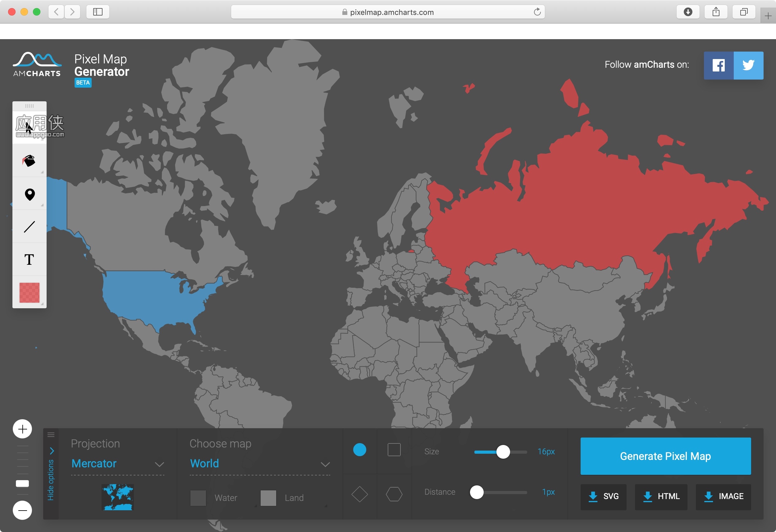The image size is (776, 532).
Task: Click the options panel hamburger icon
Action: (x=51, y=434)
